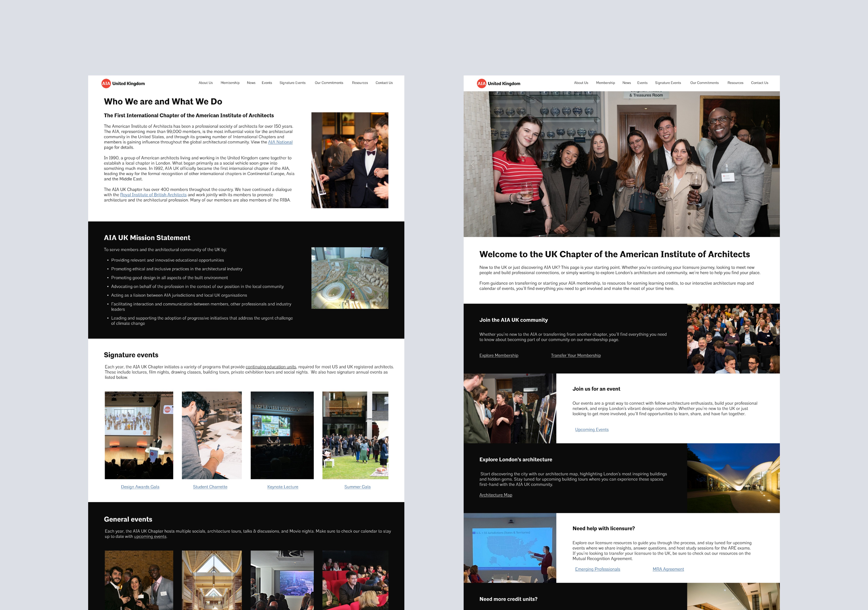Open the upcoming events link under General events
The image size is (868, 610).
click(150, 537)
